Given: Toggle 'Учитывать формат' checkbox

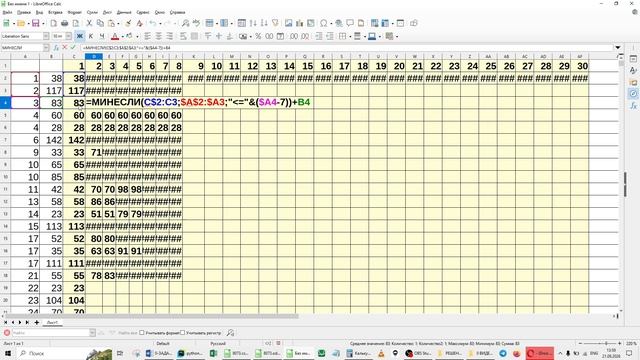Looking at the screenshot, I should point(142,333).
